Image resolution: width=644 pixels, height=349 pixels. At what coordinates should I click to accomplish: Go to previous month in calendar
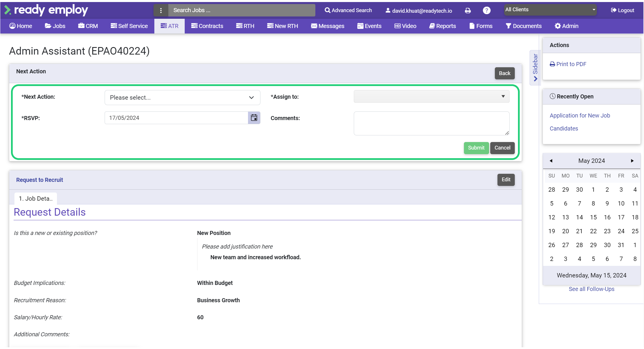click(551, 161)
